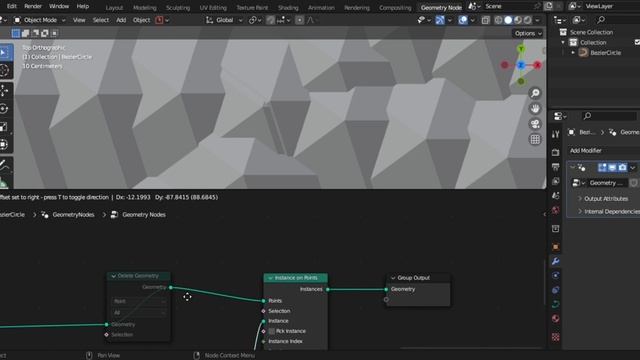Viewport: 640px width, 360px height.
Task: Toggle X-Ray display in viewport header
Action: pos(485,20)
